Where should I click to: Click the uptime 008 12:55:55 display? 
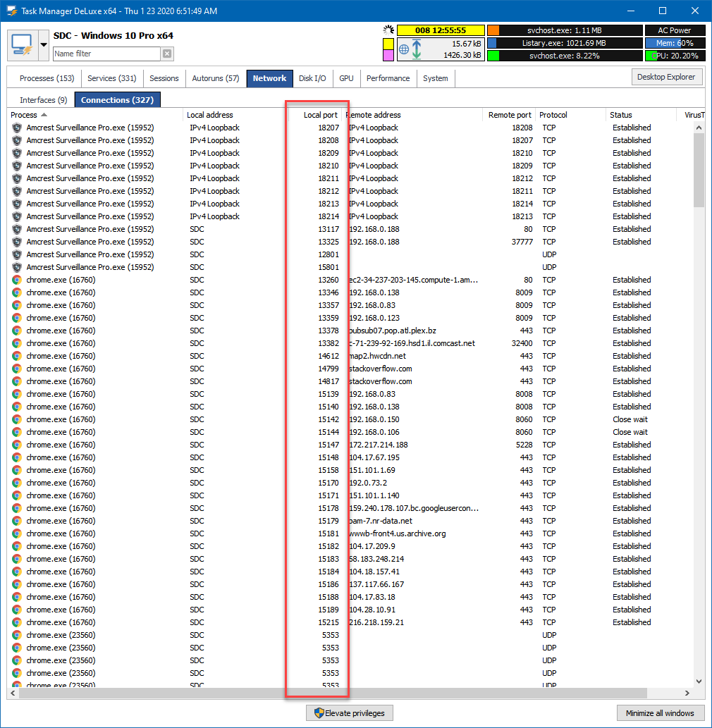441,30
